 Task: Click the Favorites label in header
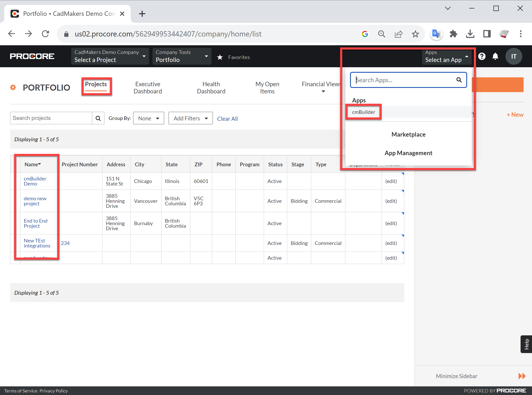[239, 57]
